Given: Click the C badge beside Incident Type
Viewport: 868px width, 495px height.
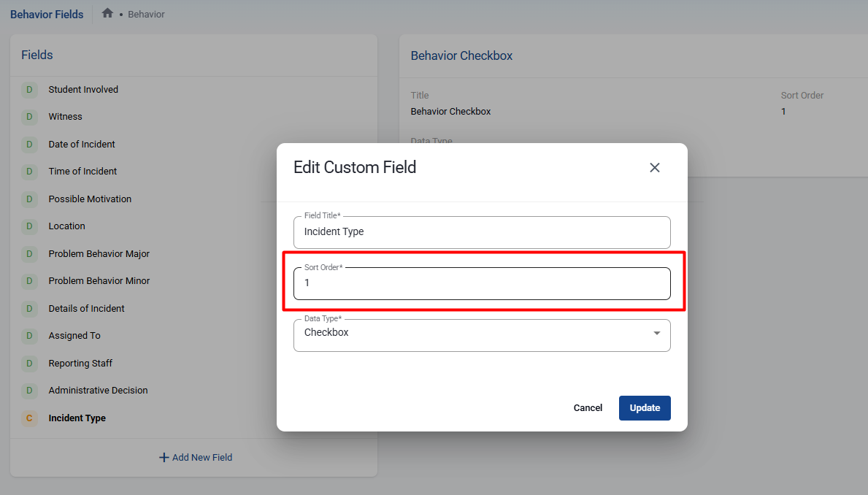Looking at the screenshot, I should [29, 418].
